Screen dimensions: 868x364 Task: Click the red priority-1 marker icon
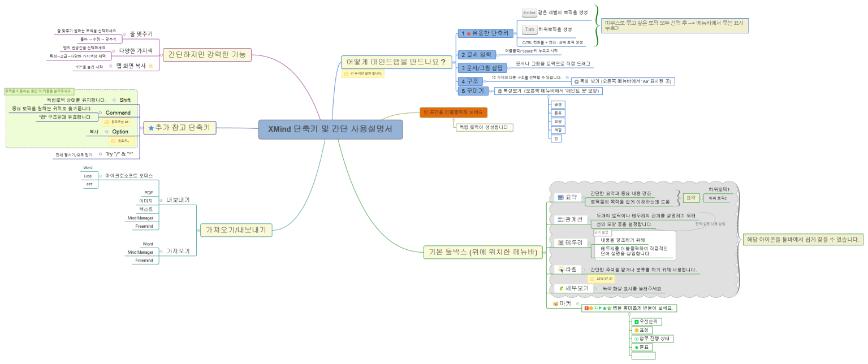586,307
